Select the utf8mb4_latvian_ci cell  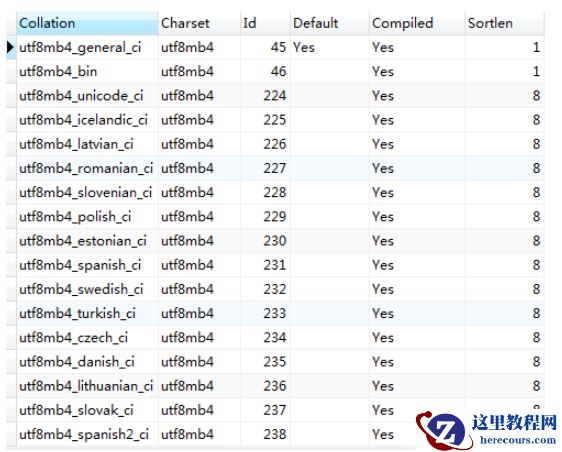tap(87, 144)
